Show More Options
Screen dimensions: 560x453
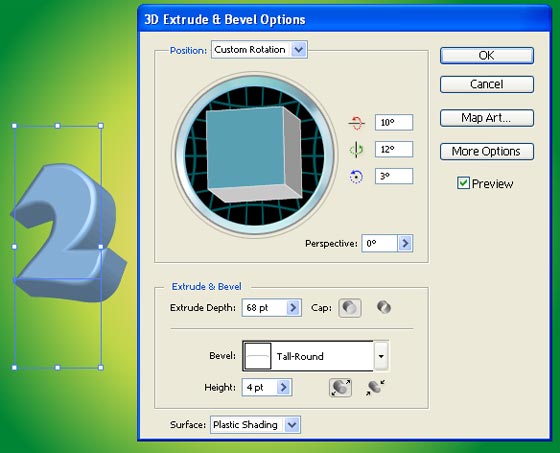pyautogui.click(x=487, y=151)
